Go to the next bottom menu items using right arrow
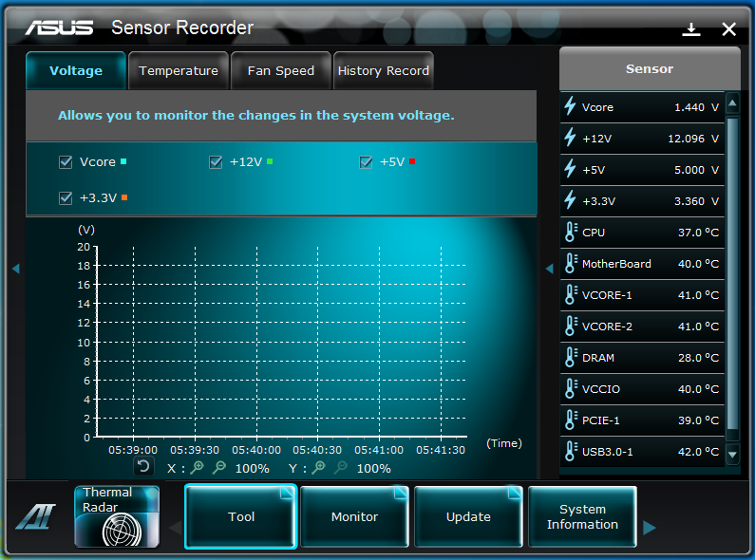 [x=649, y=528]
